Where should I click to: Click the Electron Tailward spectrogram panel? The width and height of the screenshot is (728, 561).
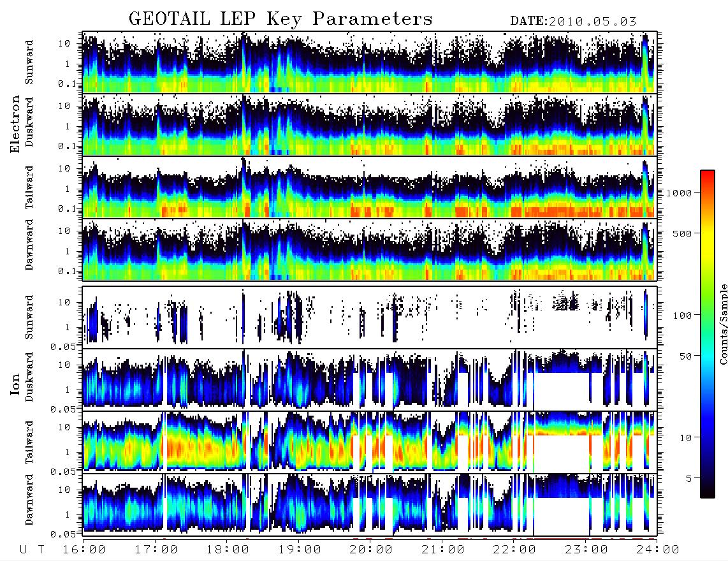(x=370, y=187)
